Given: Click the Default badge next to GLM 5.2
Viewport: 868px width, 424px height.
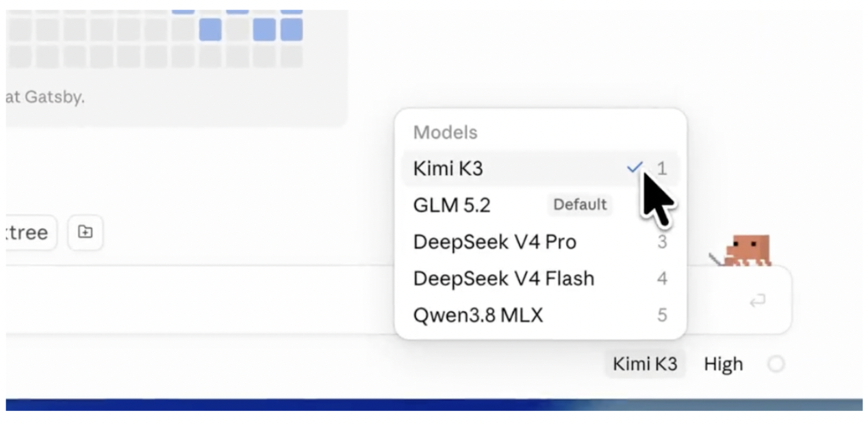Looking at the screenshot, I should click(580, 204).
